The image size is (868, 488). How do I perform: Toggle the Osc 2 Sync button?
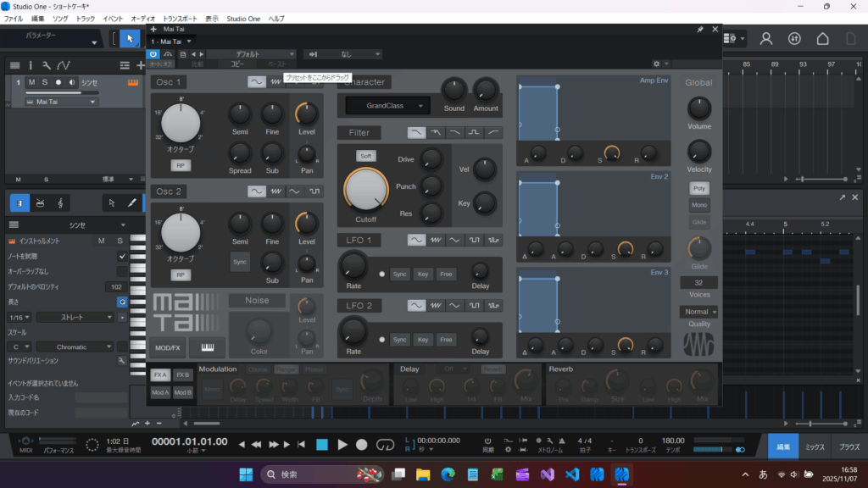coord(240,262)
